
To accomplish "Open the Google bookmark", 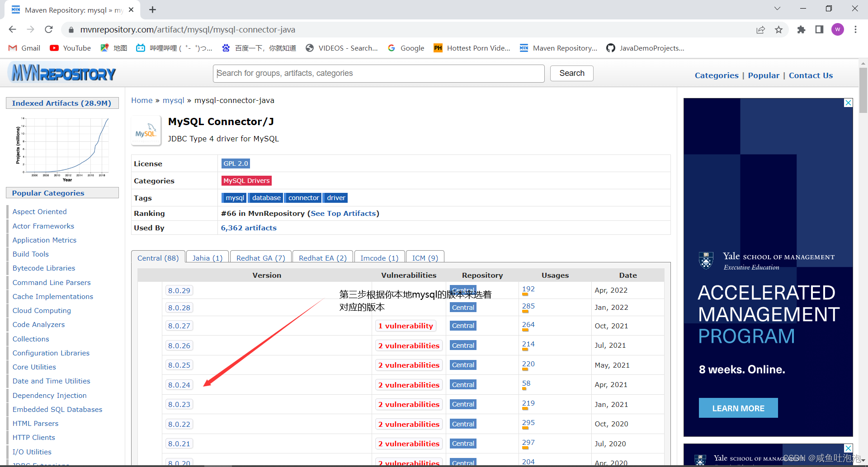I will coord(406,48).
